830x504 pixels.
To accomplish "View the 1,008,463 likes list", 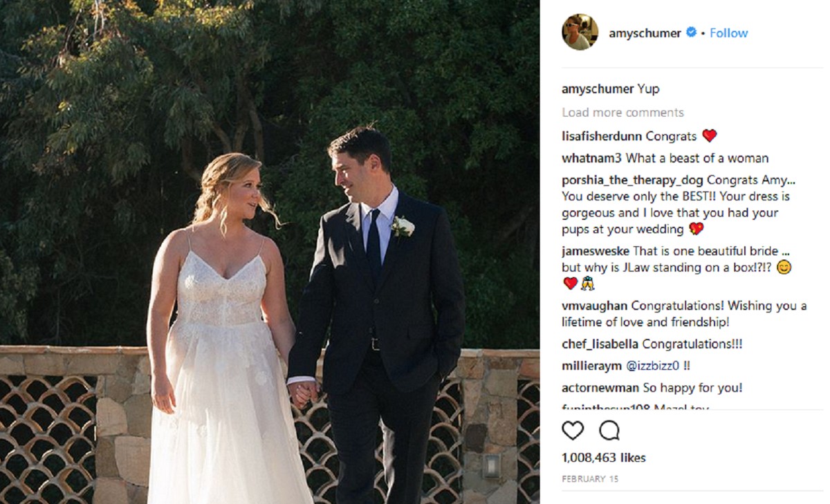I will pyautogui.click(x=603, y=458).
